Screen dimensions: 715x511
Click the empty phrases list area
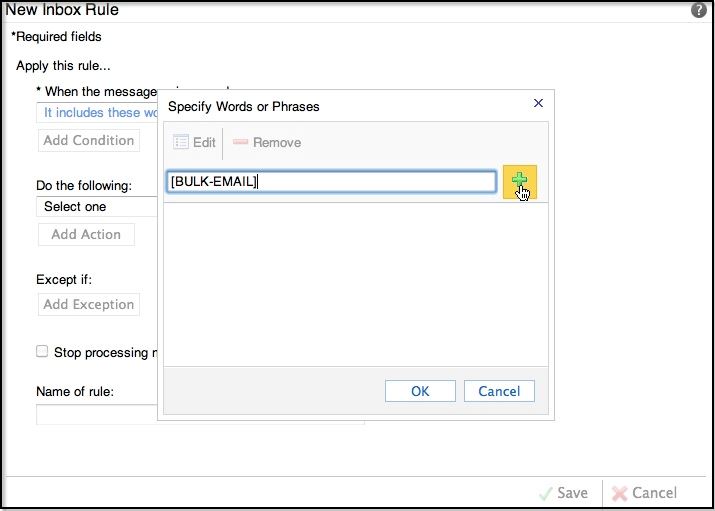[355, 284]
